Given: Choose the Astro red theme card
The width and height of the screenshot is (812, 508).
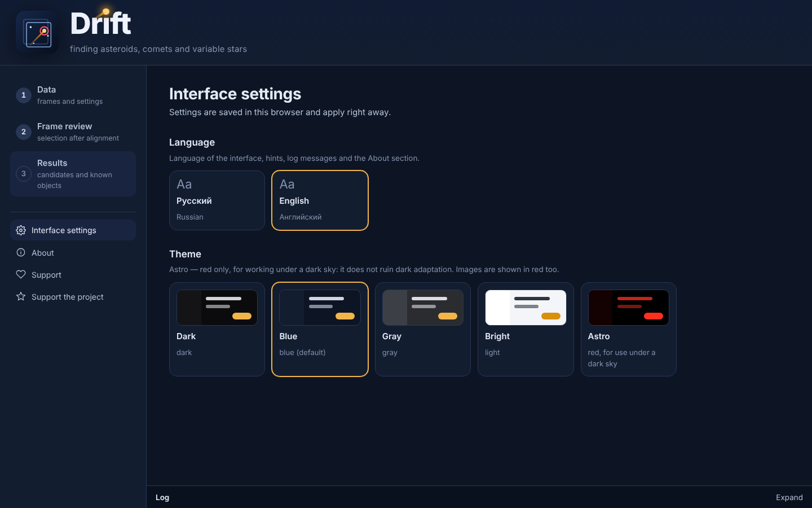Looking at the screenshot, I should click(629, 329).
